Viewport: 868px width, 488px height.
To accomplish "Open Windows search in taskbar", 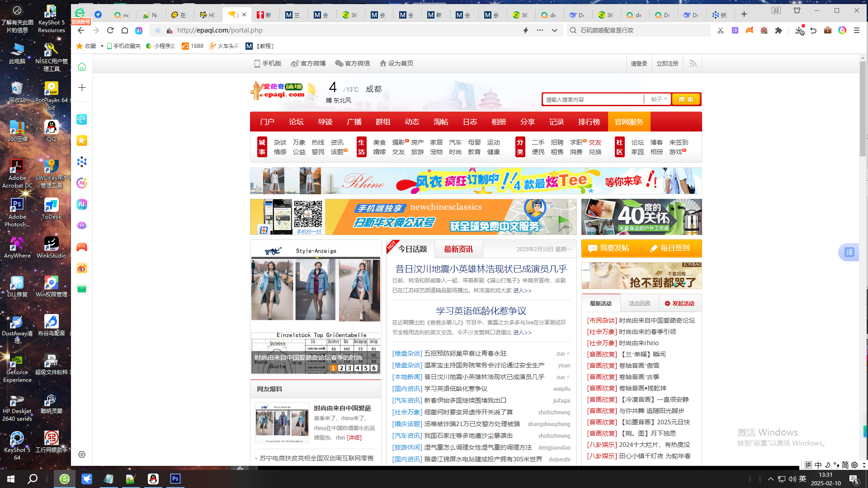I will coord(33,479).
